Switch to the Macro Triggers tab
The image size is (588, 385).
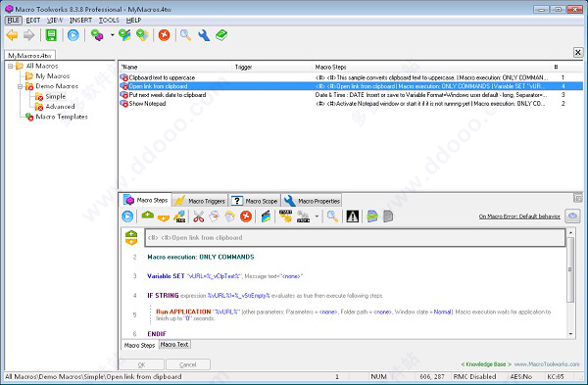coord(200,201)
